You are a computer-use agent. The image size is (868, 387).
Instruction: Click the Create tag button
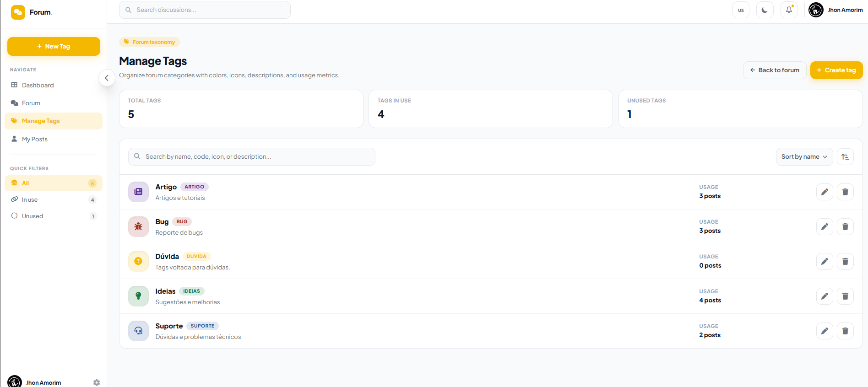pyautogui.click(x=836, y=70)
